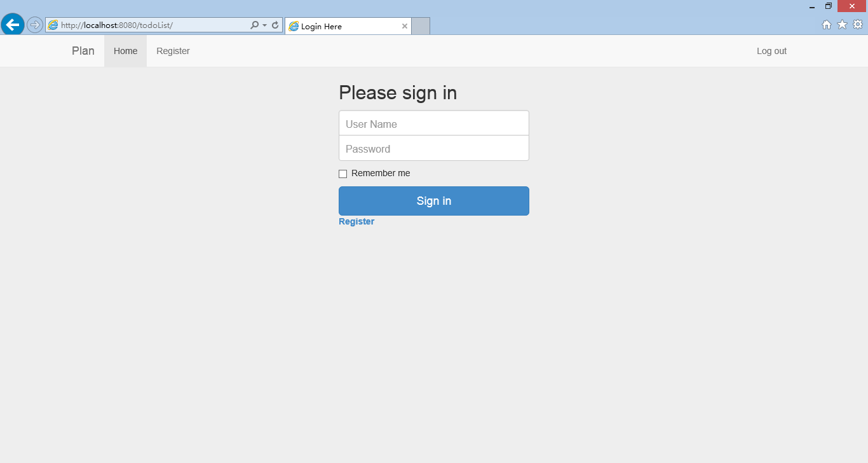This screenshot has height=463, width=868.
Task: Close the Login Here tab
Action: pyautogui.click(x=405, y=26)
